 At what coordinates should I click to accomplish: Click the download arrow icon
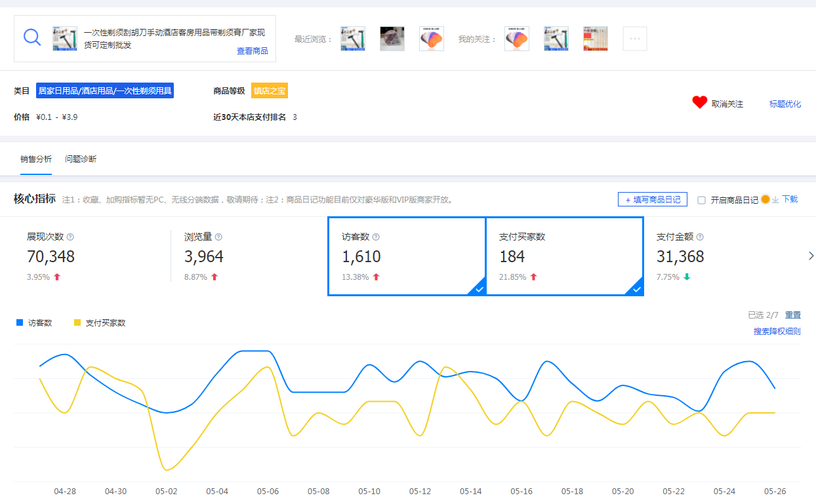click(x=775, y=200)
